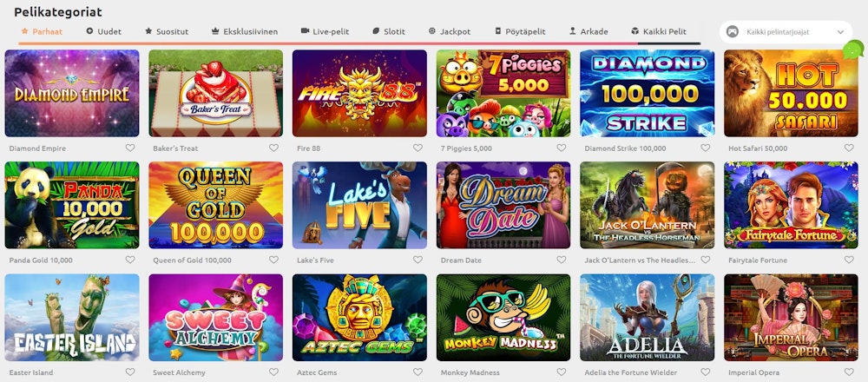Click heart icon beside Sweet Alchemy
868x382 pixels.
273,372
